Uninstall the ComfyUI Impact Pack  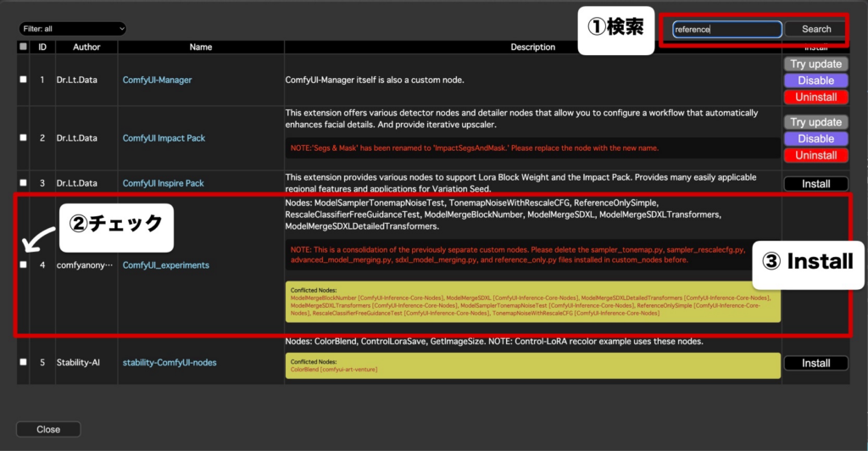point(816,155)
